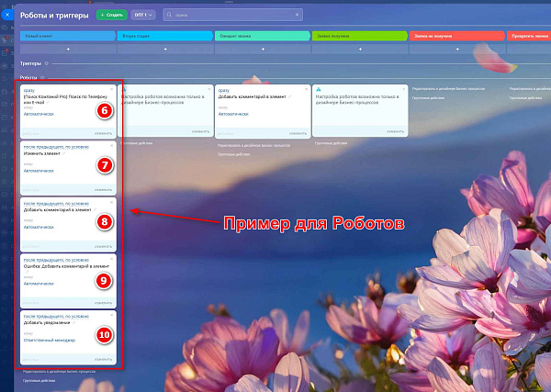Edit Изменить элемент title with pencil icon
551x392 pixels.
64,153
